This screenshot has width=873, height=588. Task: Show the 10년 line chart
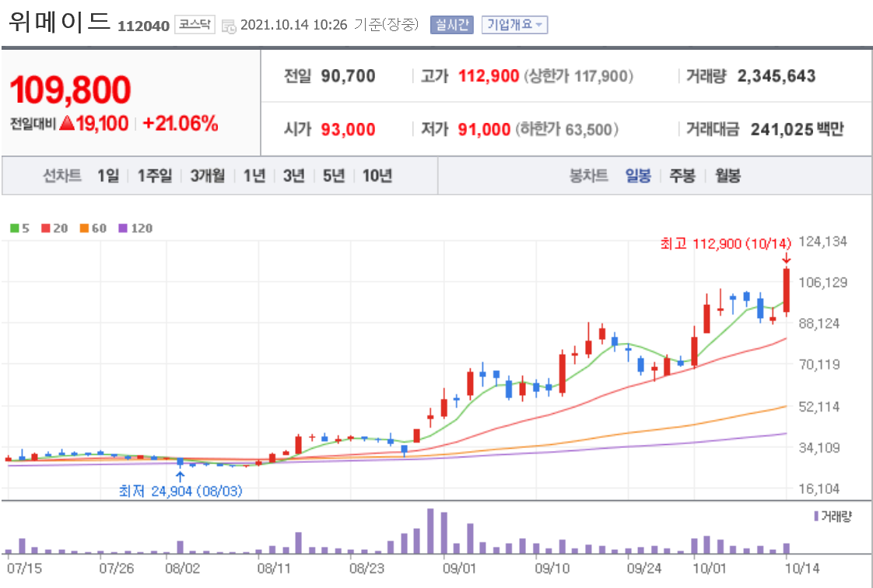[377, 176]
